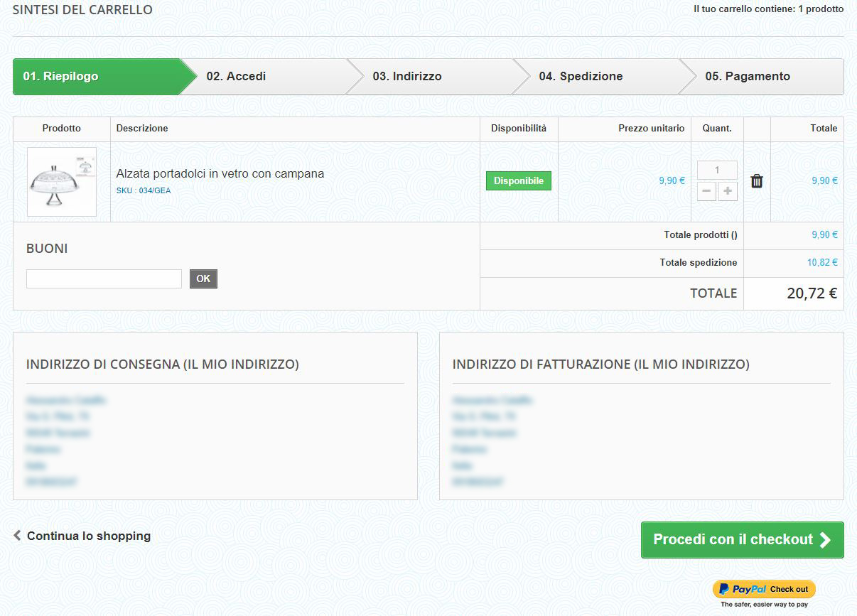The width and height of the screenshot is (857, 616).
Task: Click the TOTALE label
Action: (x=713, y=293)
